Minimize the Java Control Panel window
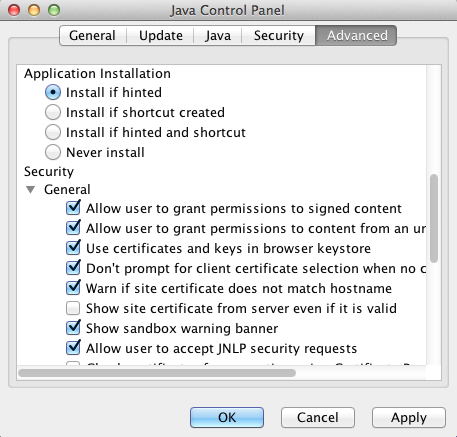 [x=34, y=10]
